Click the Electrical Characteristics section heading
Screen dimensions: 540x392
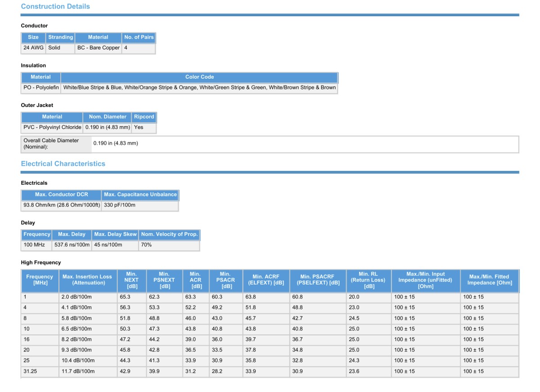click(63, 164)
